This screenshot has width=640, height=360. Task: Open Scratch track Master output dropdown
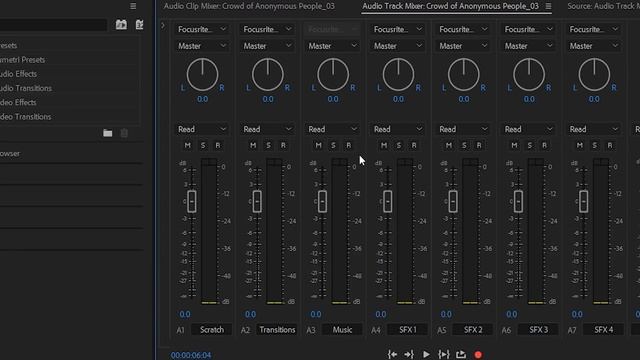(202, 46)
